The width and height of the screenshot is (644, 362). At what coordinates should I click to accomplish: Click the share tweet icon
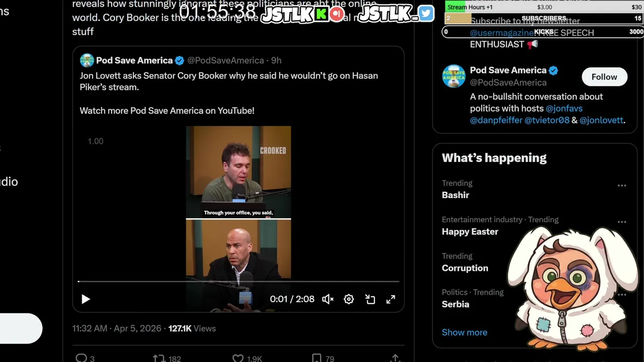pos(395,358)
